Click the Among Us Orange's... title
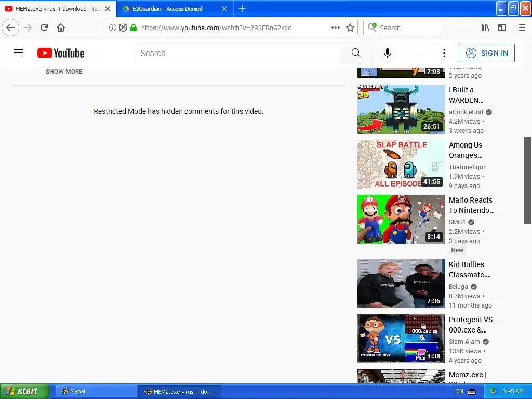 pyautogui.click(x=465, y=150)
